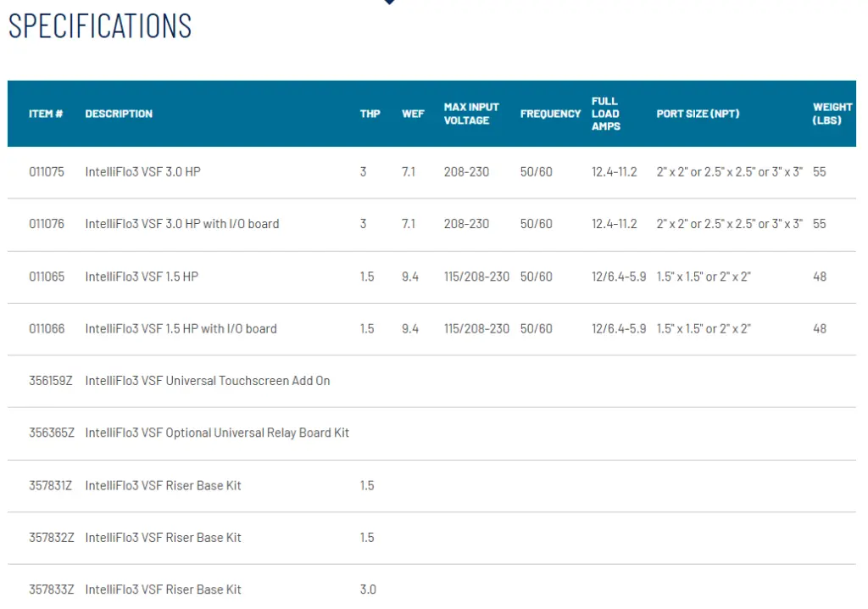Click Riser Base Kit description for 357832Z

(164, 538)
